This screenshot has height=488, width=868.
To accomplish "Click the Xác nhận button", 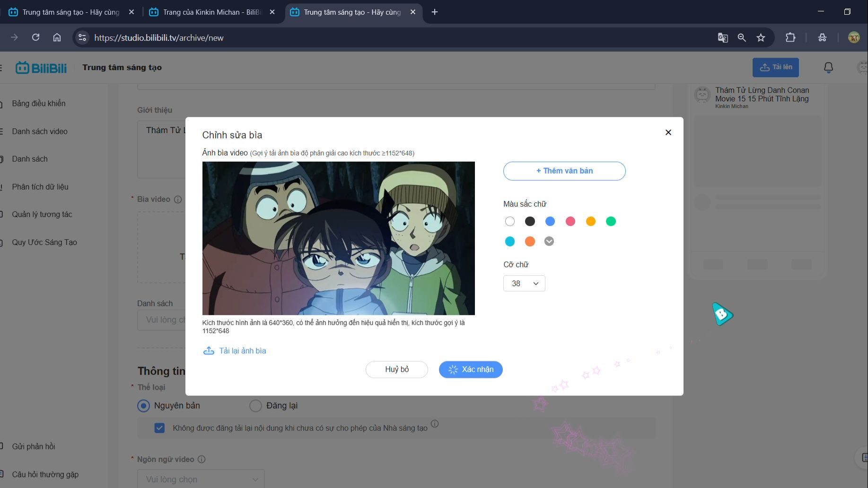I will (x=471, y=369).
